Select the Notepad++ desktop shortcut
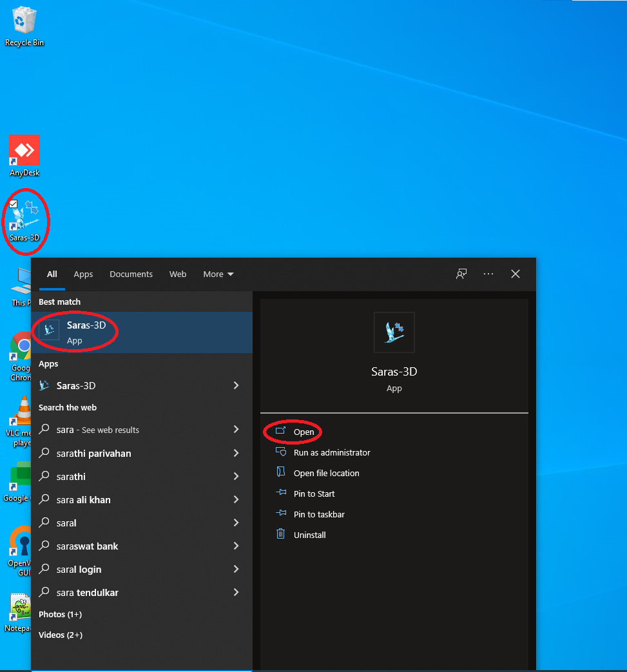 (17, 613)
